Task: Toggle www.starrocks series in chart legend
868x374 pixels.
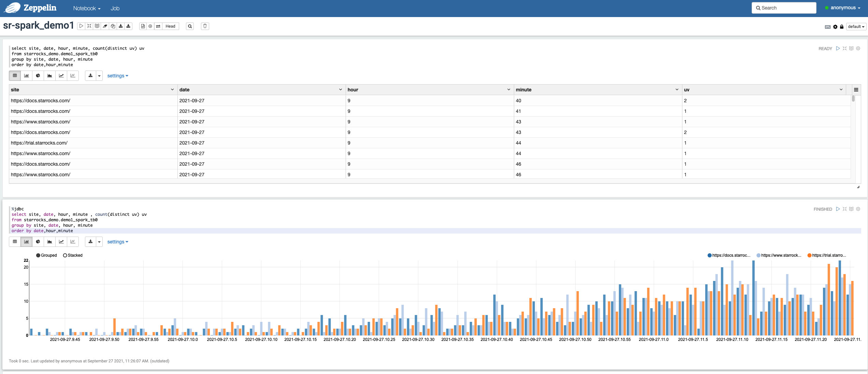Action: tap(779, 255)
